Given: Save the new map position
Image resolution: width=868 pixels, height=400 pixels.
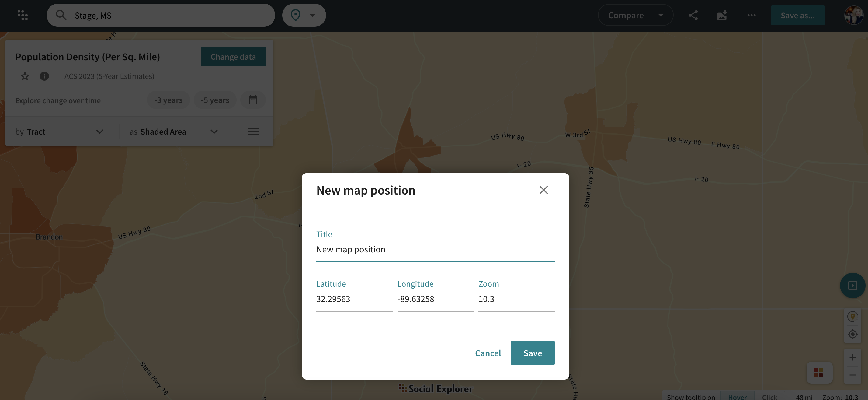Looking at the screenshot, I should (x=533, y=353).
